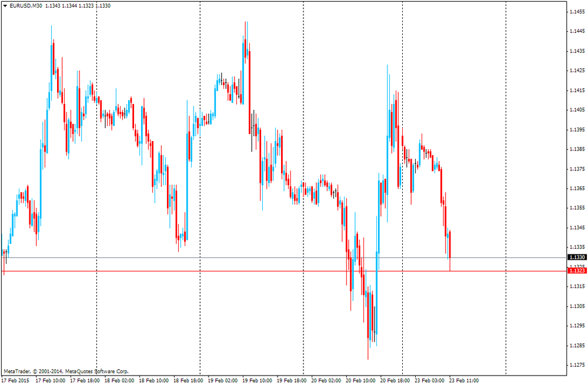Select the gray bid price line at 1.1330
The image size is (588, 385).
[284, 257]
